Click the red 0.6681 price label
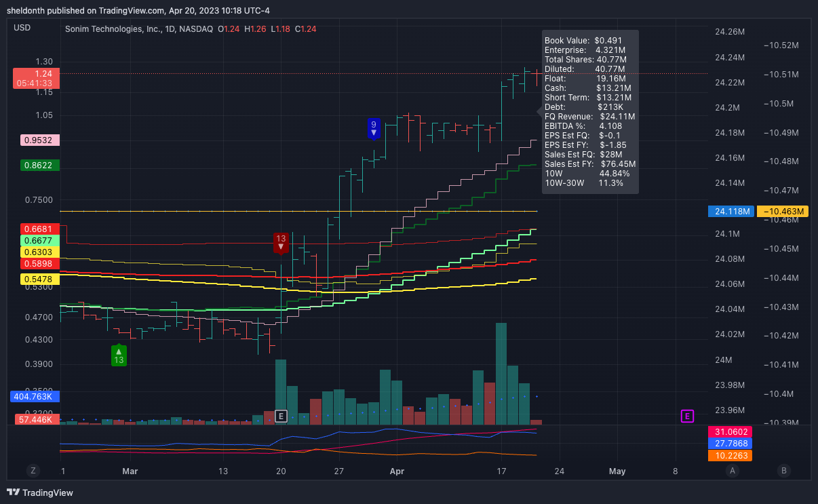This screenshot has height=504, width=818. tap(41, 229)
